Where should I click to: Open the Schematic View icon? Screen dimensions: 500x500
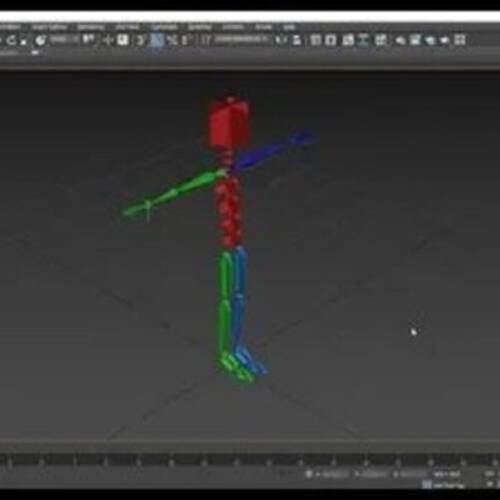pyautogui.click(x=381, y=40)
